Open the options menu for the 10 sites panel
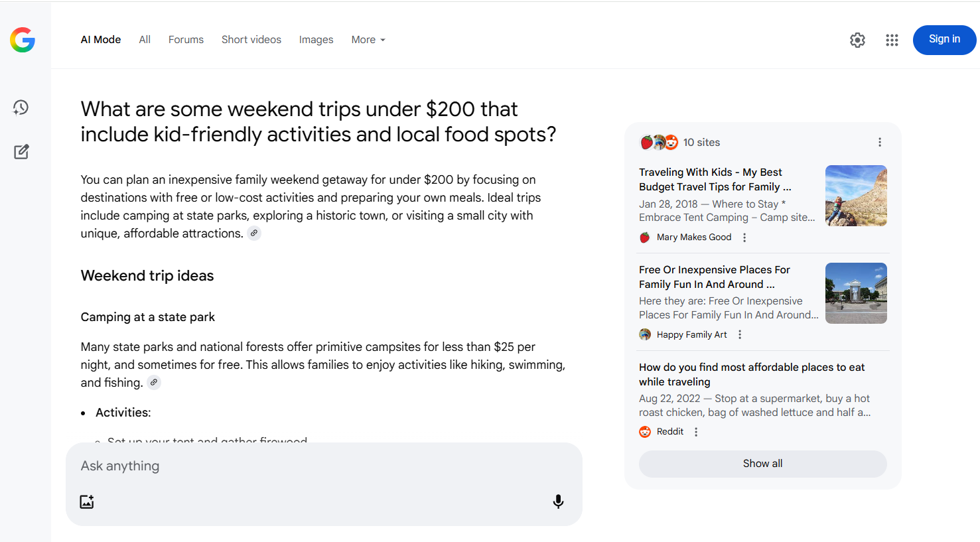The image size is (980, 542). [880, 143]
